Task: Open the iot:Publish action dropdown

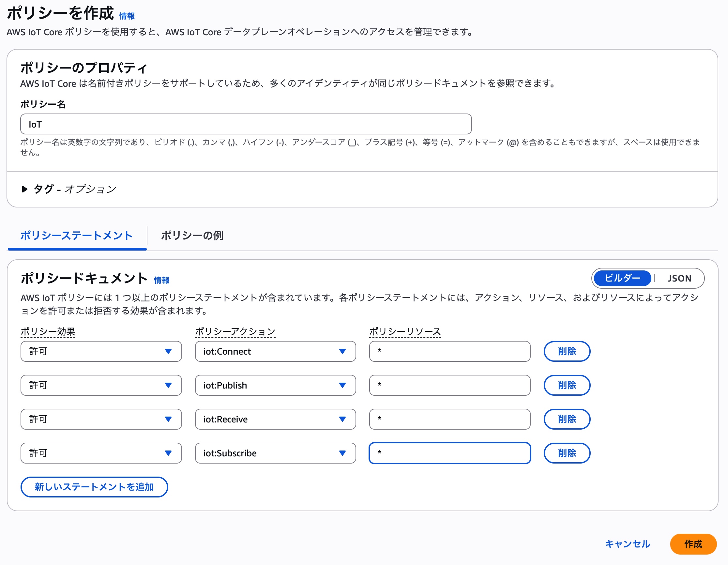Action: click(275, 385)
